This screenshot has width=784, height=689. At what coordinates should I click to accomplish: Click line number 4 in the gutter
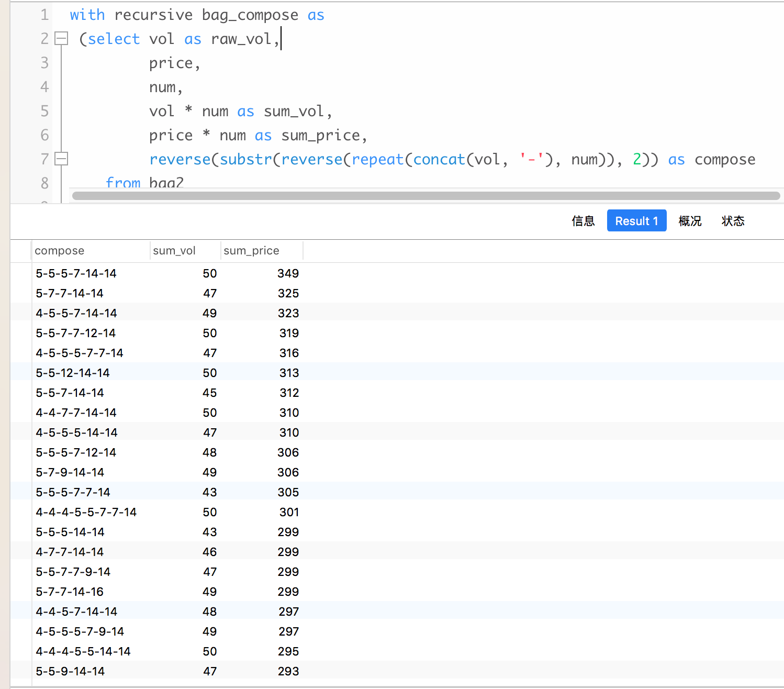point(44,87)
